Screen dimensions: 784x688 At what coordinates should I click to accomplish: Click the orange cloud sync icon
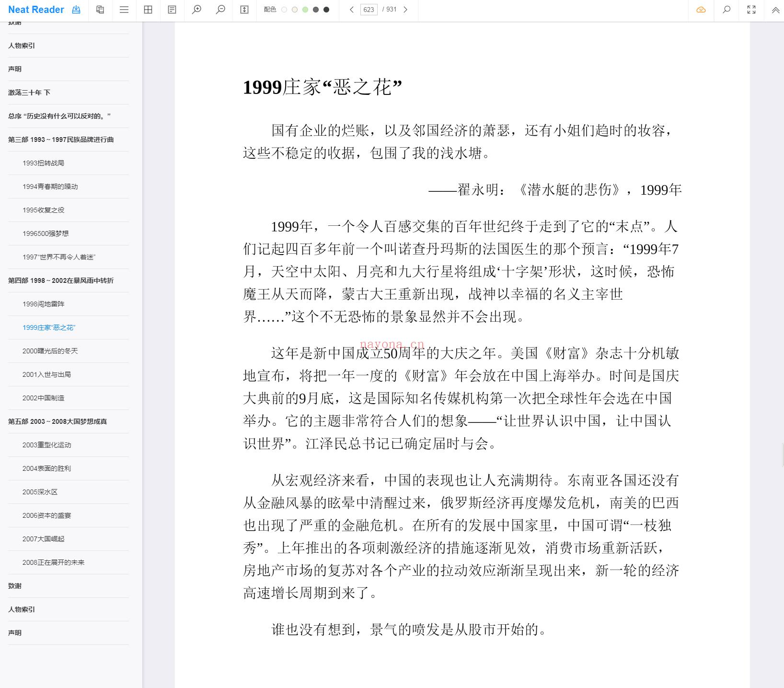pos(701,10)
